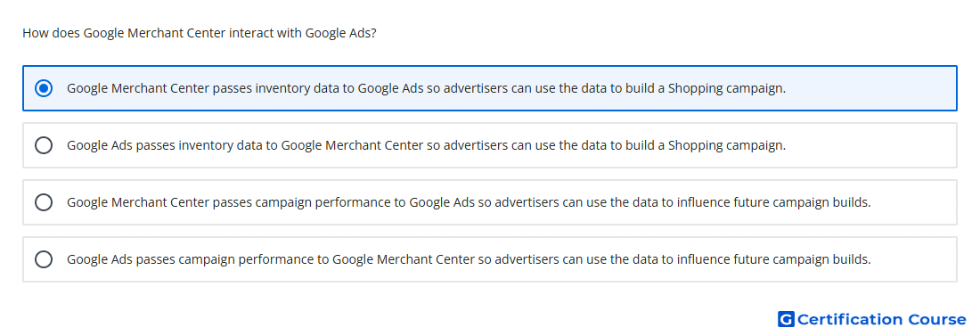980x336 pixels.
Task: Click the third answer's sentence about Merchant Center performance
Action: (x=469, y=202)
